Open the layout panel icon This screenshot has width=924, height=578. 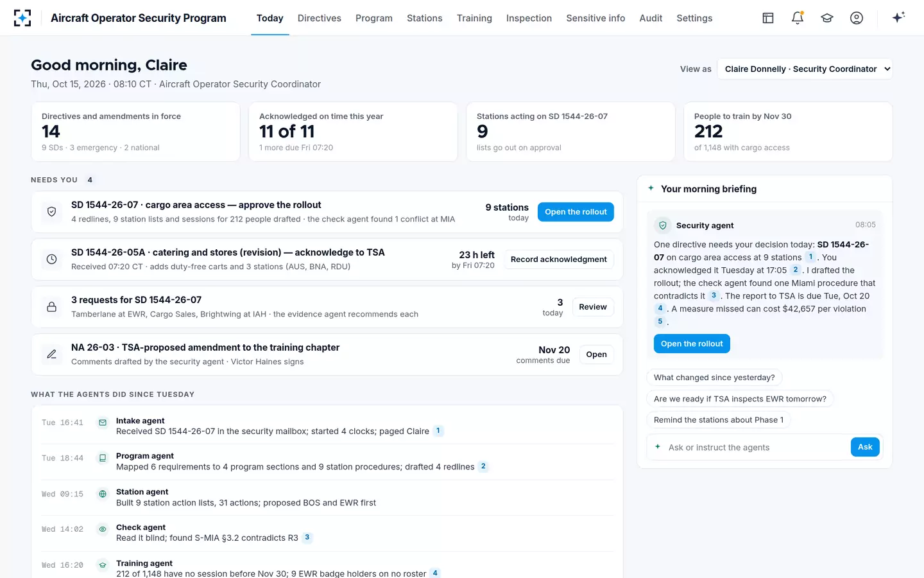tap(768, 18)
